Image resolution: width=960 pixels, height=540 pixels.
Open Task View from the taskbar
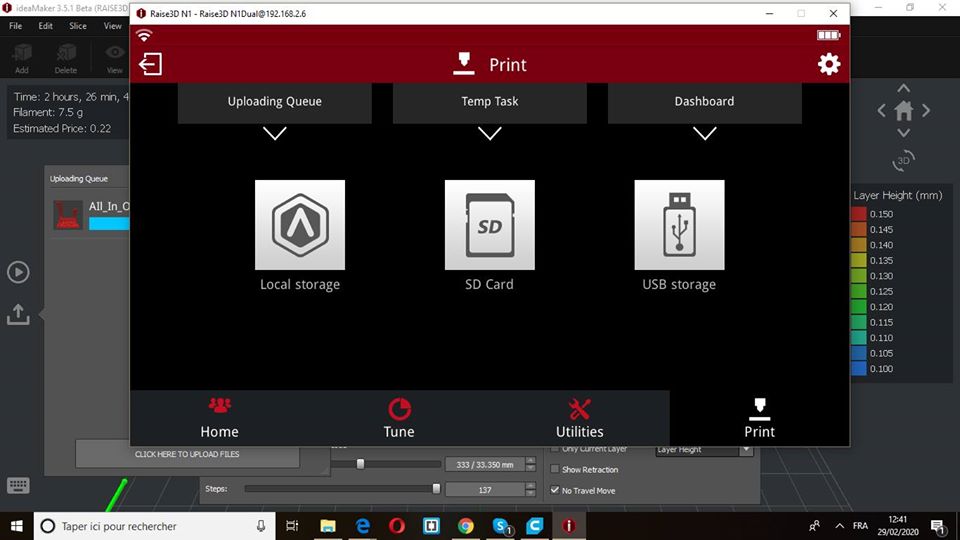292,526
